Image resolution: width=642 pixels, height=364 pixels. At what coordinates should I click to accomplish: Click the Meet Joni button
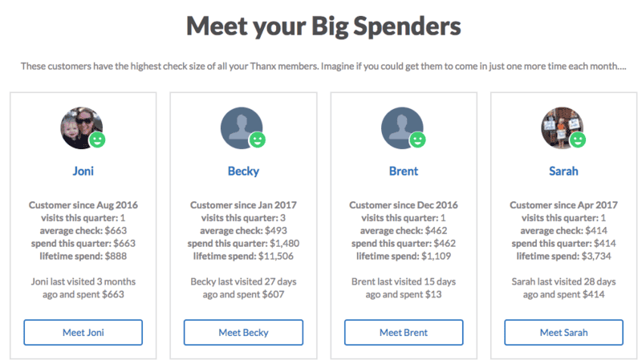coord(83,333)
